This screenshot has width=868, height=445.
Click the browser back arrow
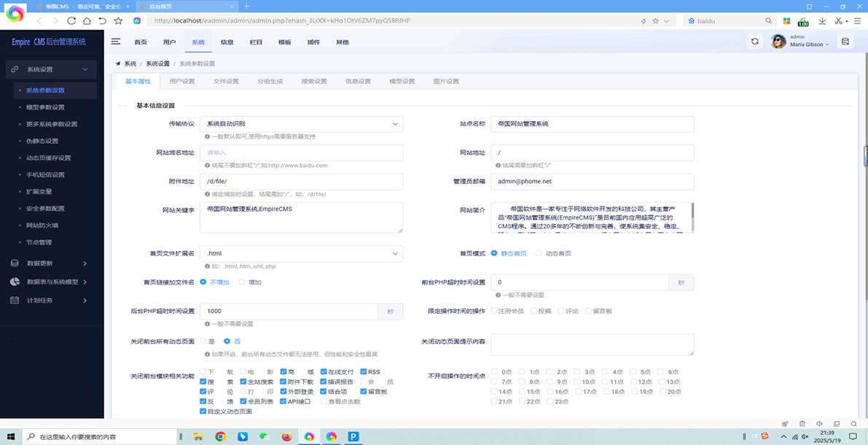[x=40, y=20]
